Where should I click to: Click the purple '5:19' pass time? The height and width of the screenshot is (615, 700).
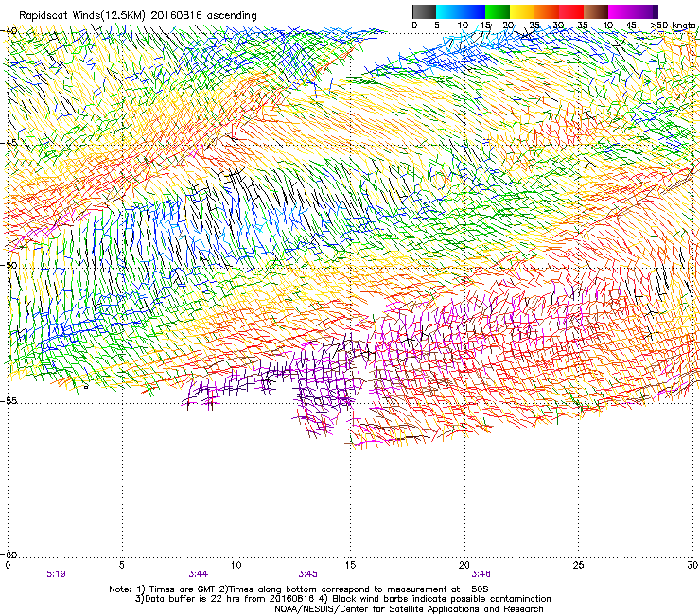56,574
